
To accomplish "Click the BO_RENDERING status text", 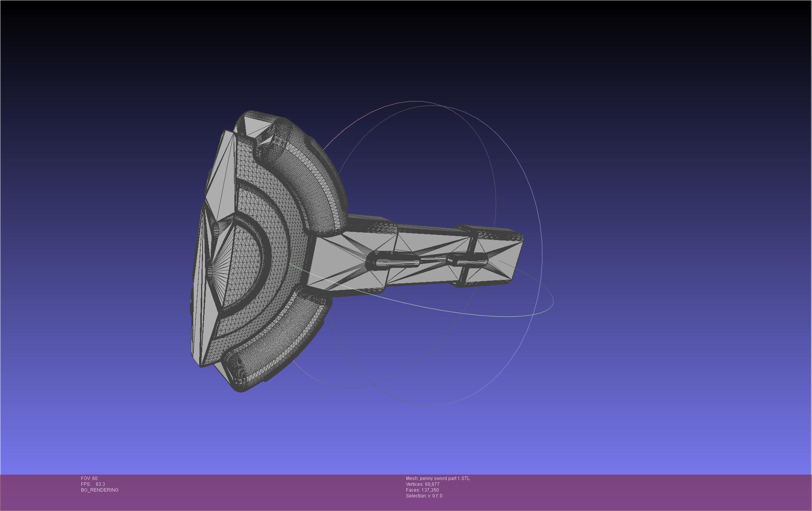I will coord(100,490).
